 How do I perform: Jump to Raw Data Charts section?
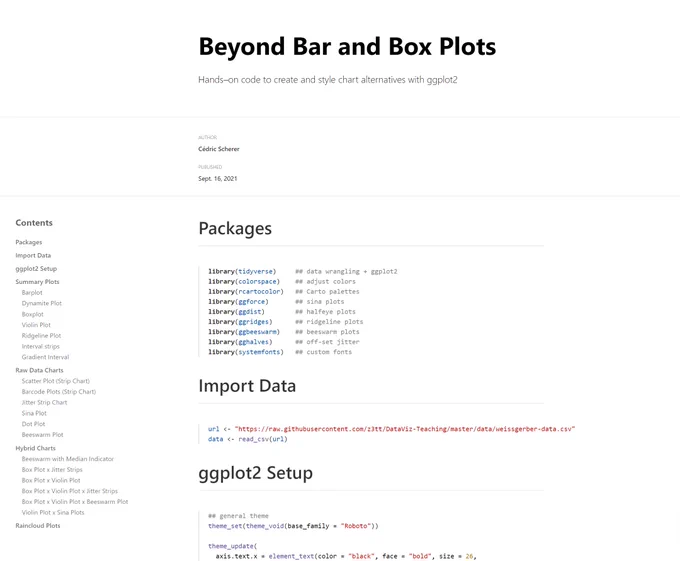pos(39,370)
